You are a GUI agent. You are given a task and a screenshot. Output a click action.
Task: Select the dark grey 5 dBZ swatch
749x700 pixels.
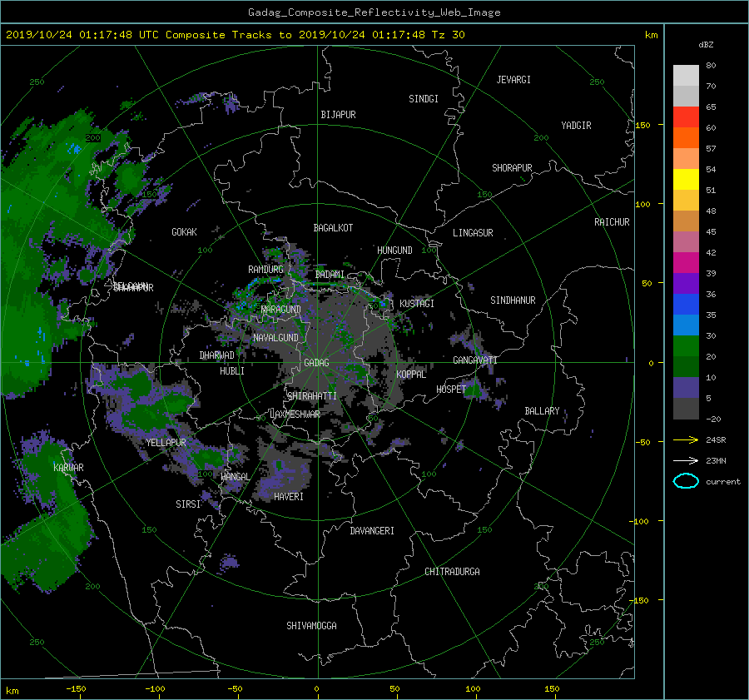point(686,408)
